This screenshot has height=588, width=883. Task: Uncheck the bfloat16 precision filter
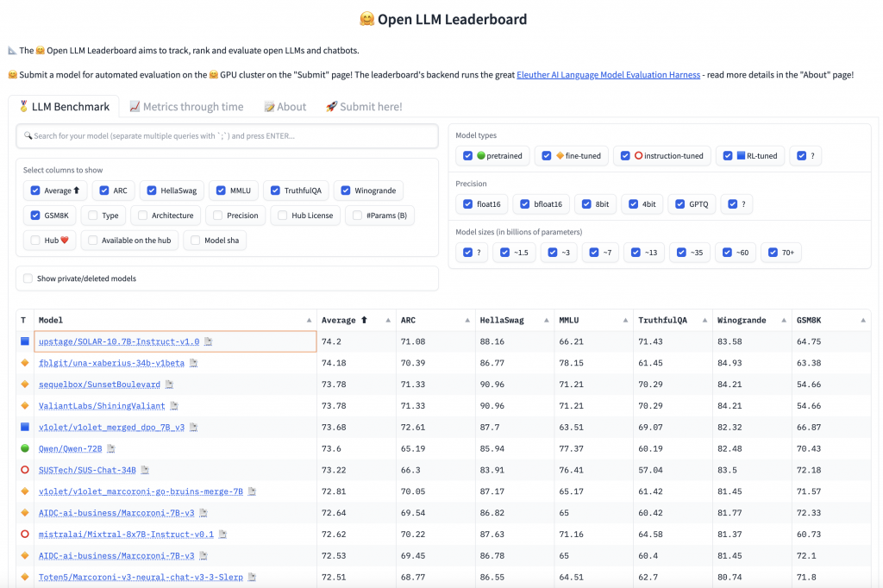[x=525, y=203]
